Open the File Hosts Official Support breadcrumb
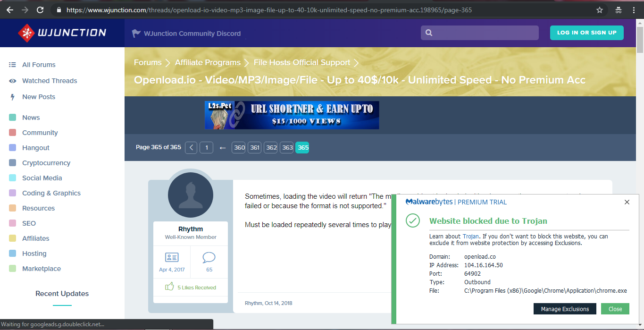The image size is (644, 330). tap(301, 62)
